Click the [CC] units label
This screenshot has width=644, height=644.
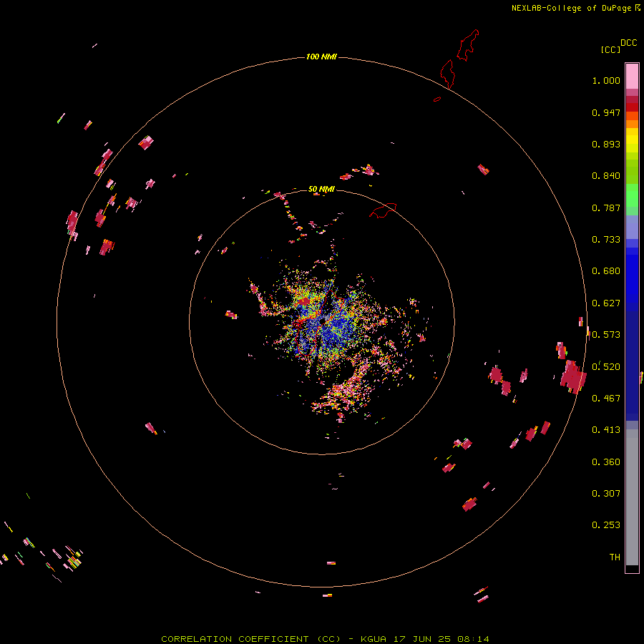(x=610, y=49)
